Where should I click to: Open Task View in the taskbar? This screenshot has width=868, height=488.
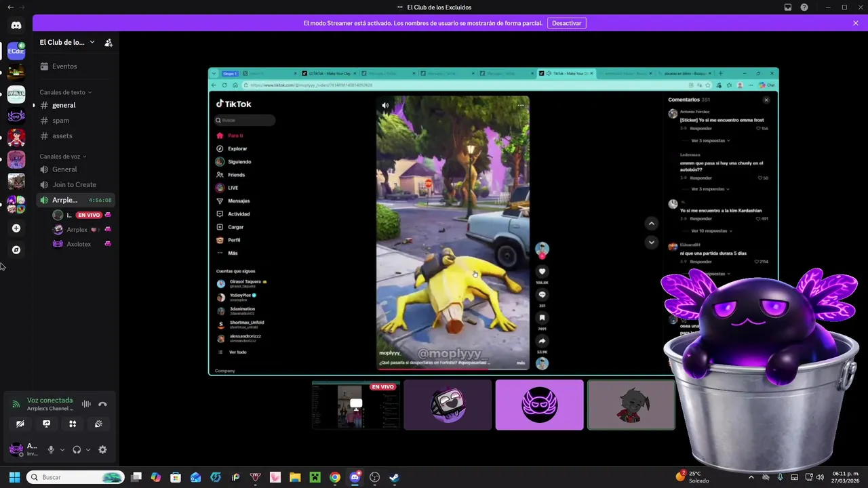(x=136, y=477)
